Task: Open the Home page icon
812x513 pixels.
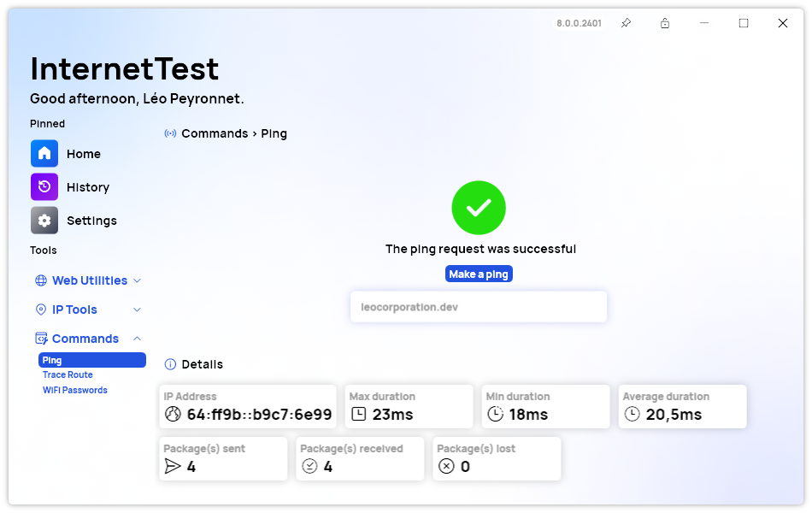Action: [44, 153]
